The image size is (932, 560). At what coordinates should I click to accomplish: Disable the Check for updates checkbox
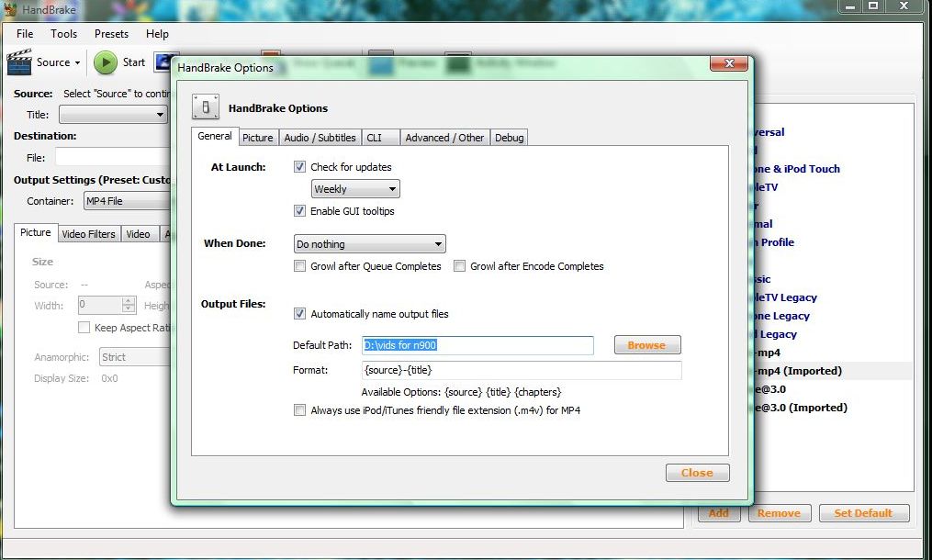(300, 166)
